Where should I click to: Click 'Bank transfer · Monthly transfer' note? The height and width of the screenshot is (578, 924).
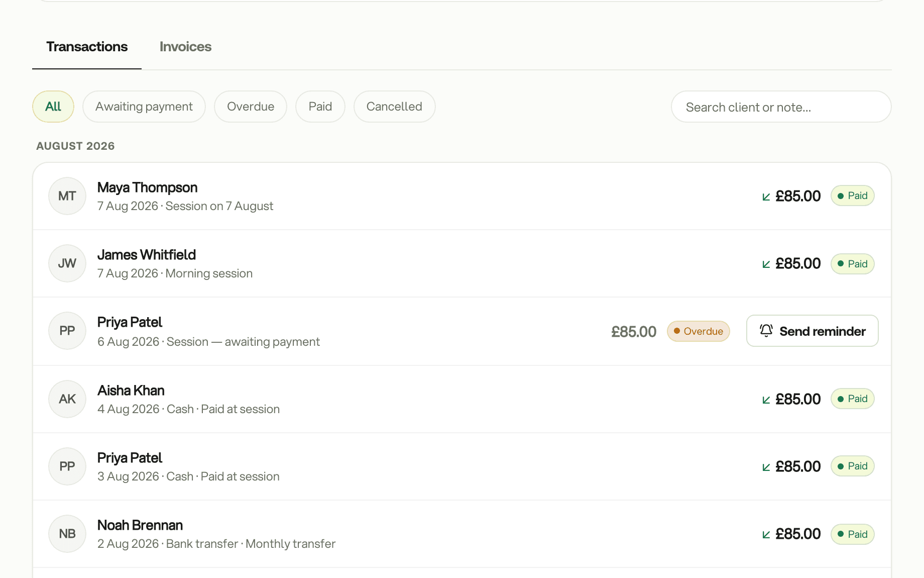[x=251, y=544]
